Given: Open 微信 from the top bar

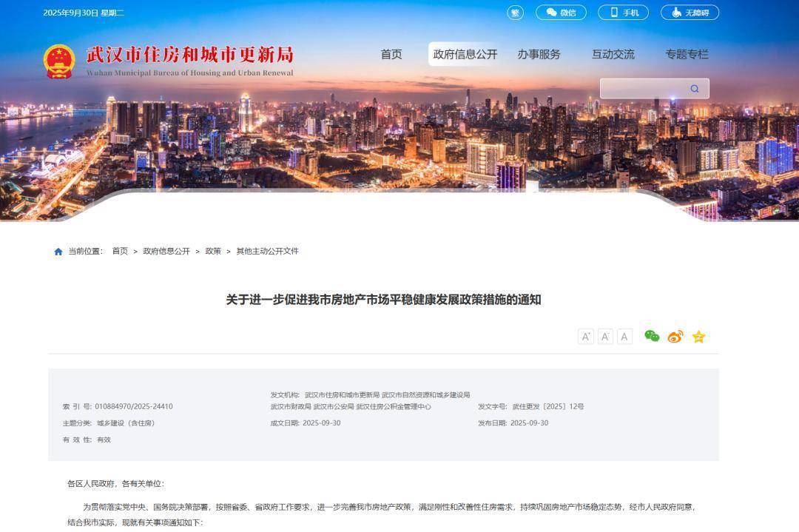Looking at the screenshot, I should coord(561,12).
